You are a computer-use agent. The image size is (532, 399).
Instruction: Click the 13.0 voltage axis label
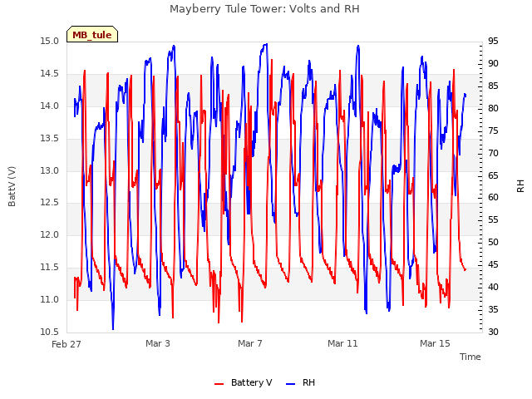coord(50,170)
